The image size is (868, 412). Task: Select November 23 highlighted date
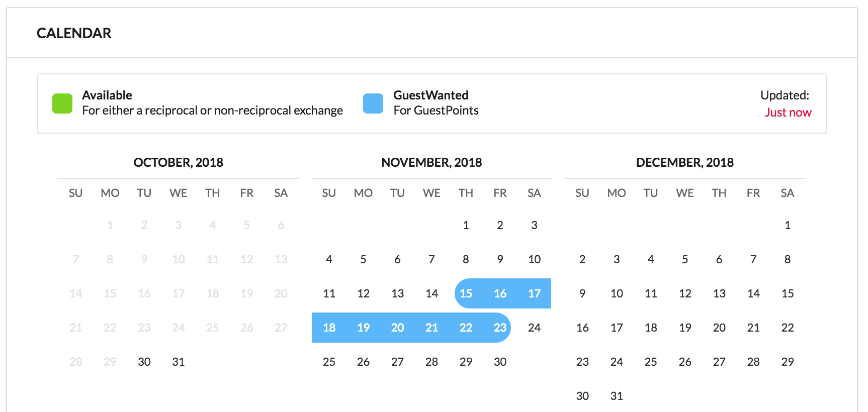[500, 328]
